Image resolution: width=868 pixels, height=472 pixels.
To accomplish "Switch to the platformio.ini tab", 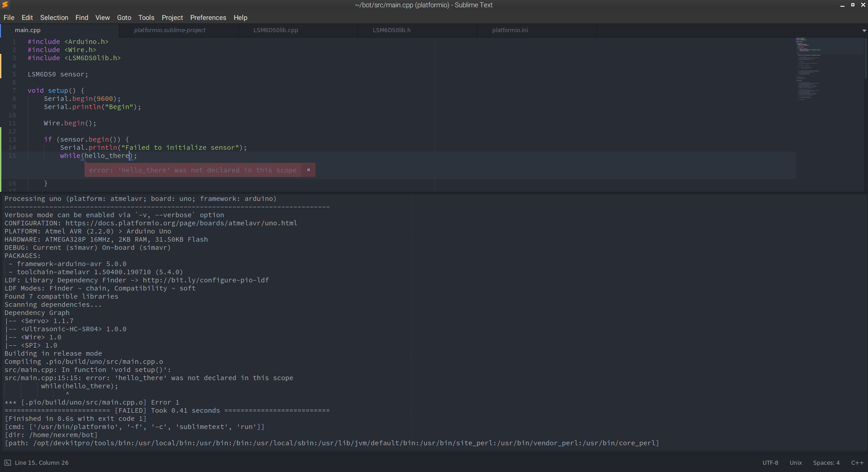I will (509, 30).
